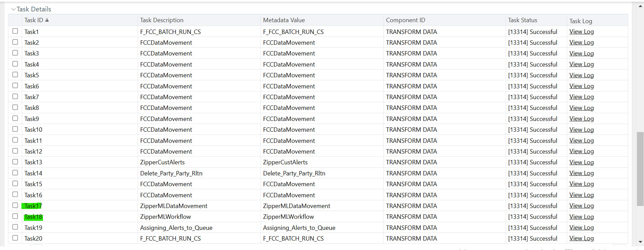Image resolution: width=644 pixels, height=250 pixels.
Task: Click the scrollbar's up arrow
Action: click(x=640, y=6)
